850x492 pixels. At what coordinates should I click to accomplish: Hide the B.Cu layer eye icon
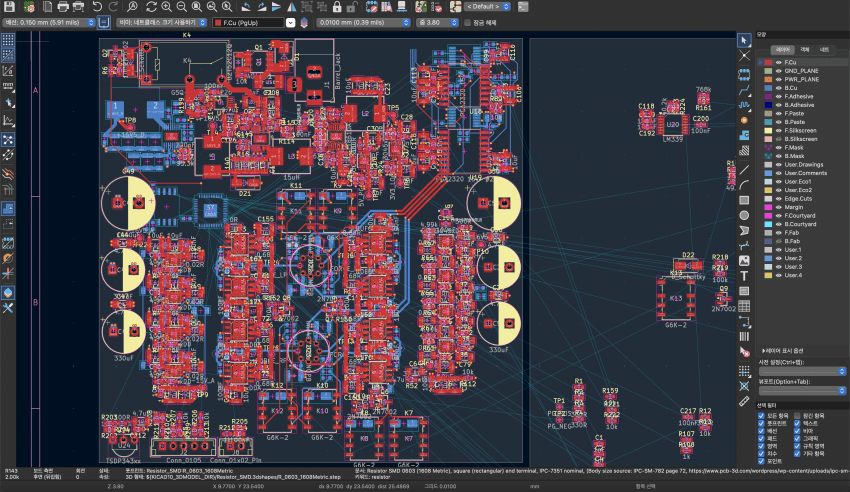pyautogui.click(x=778, y=88)
